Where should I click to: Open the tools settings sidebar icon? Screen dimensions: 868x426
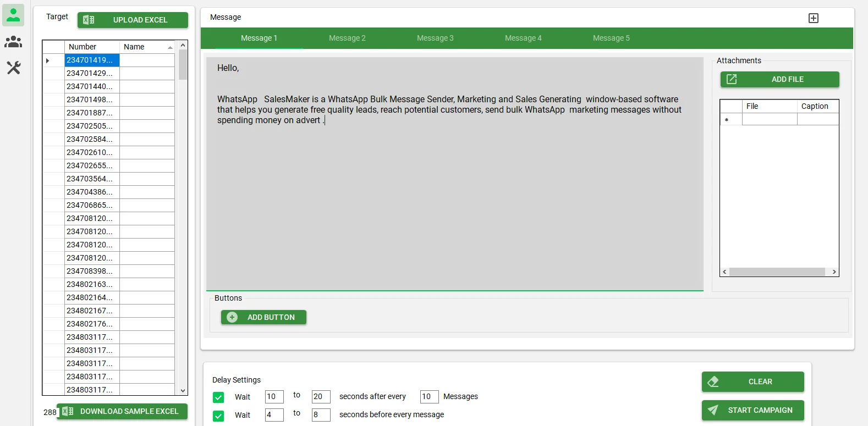pyautogui.click(x=13, y=68)
